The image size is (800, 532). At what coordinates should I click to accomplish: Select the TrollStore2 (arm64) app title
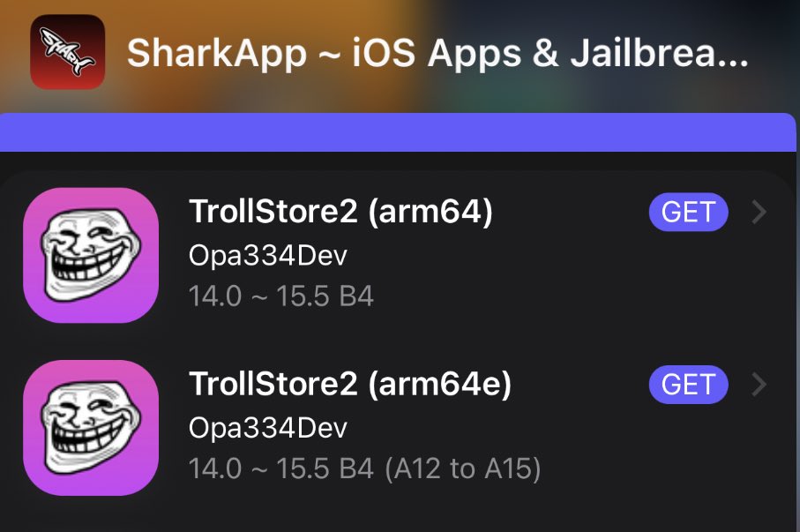[x=340, y=212]
